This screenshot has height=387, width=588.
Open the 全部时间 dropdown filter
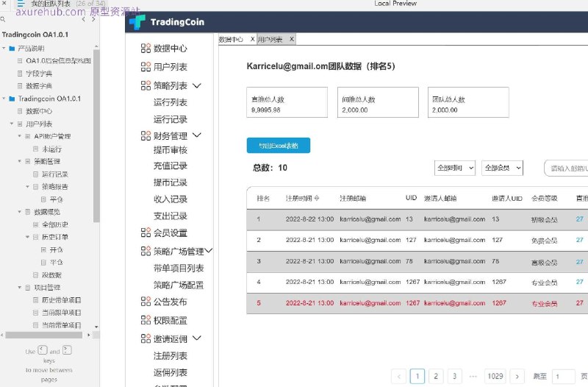pos(455,168)
